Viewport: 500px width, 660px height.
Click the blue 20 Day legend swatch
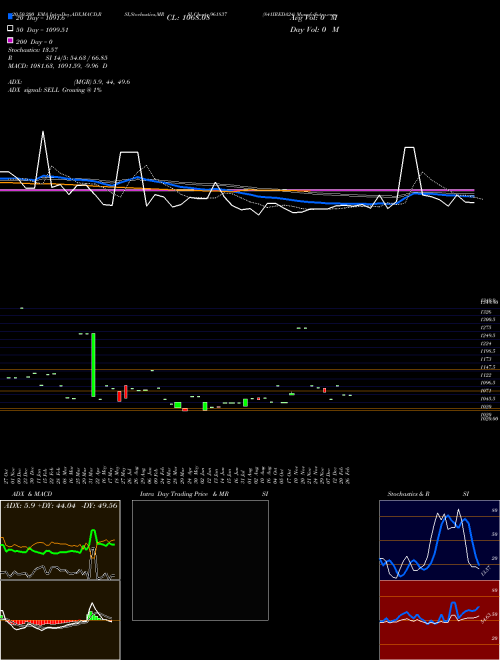[10, 17]
